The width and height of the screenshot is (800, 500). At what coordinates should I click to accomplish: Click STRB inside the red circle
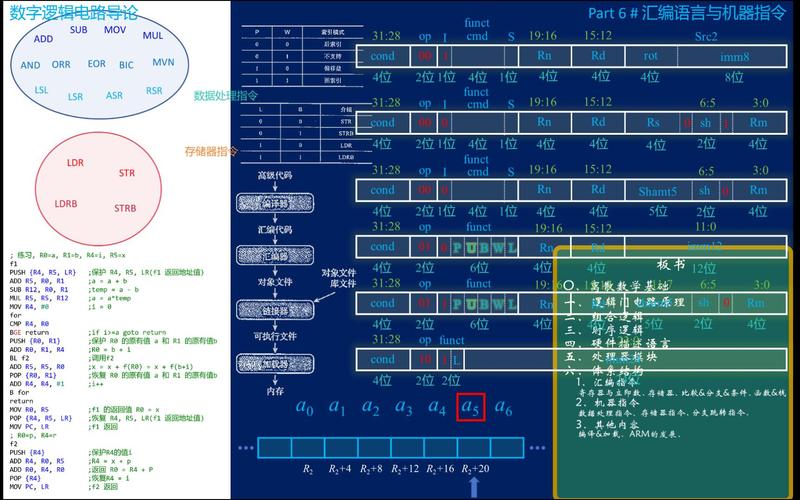click(125, 208)
